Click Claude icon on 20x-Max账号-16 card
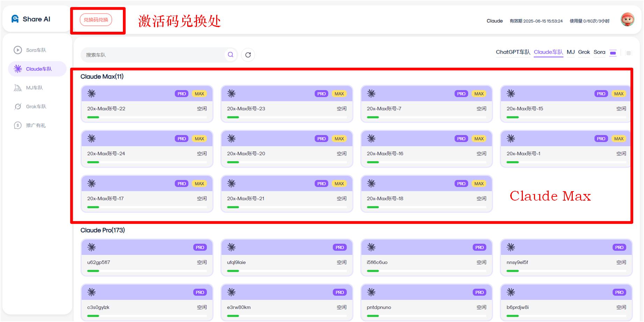This screenshot has width=644, height=322. 371,138
